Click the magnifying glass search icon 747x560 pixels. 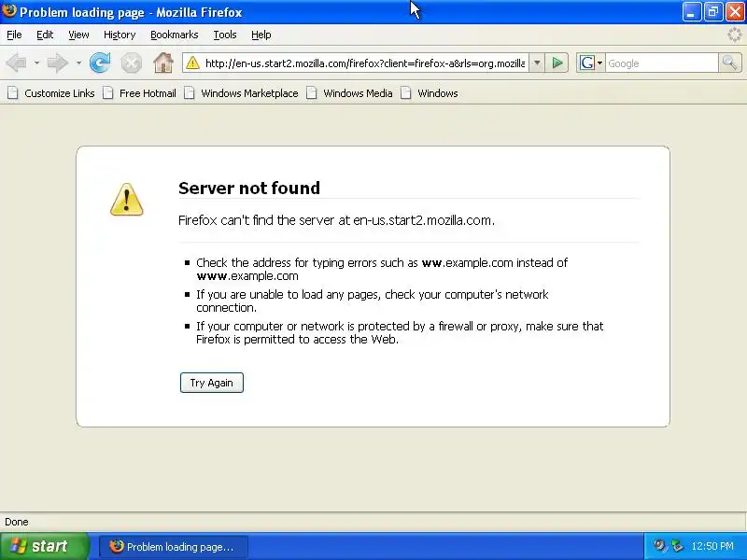(x=729, y=63)
